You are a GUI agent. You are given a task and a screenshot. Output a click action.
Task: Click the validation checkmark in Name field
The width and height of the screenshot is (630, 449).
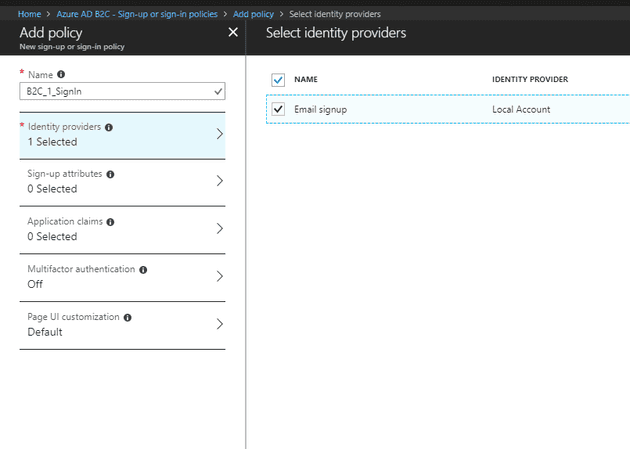click(x=218, y=92)
